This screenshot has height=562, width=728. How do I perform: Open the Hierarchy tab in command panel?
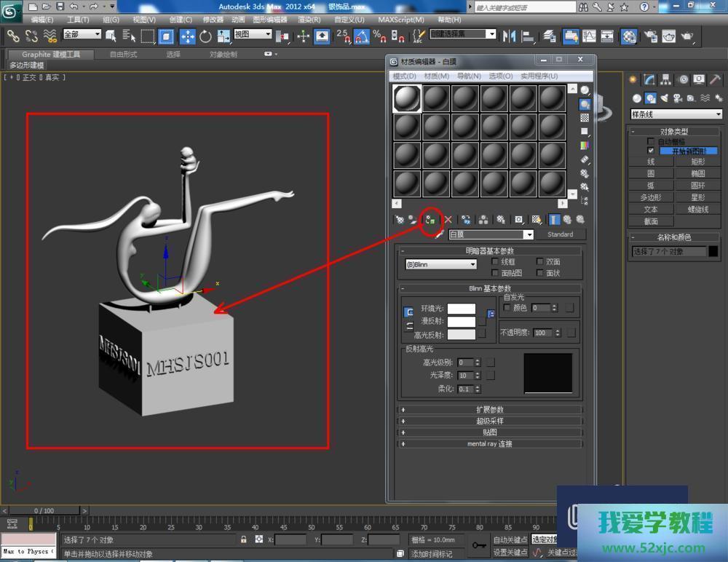(665, 79)
